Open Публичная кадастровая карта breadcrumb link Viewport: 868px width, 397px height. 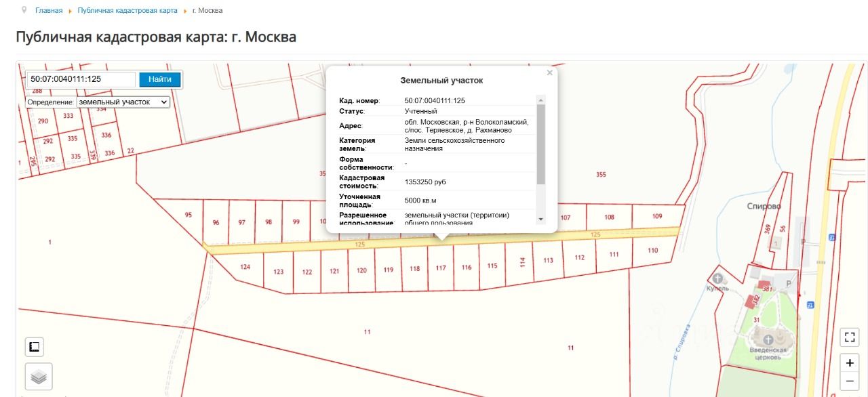click(127, 11)
